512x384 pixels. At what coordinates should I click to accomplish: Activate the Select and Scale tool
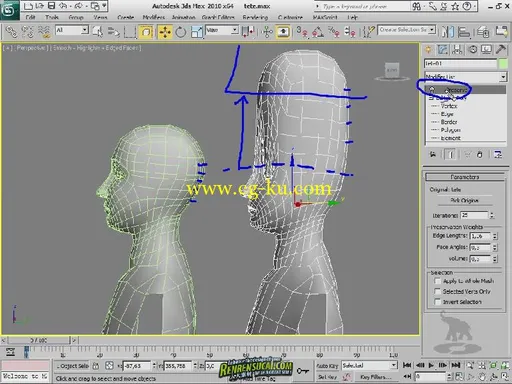point(197,32)
